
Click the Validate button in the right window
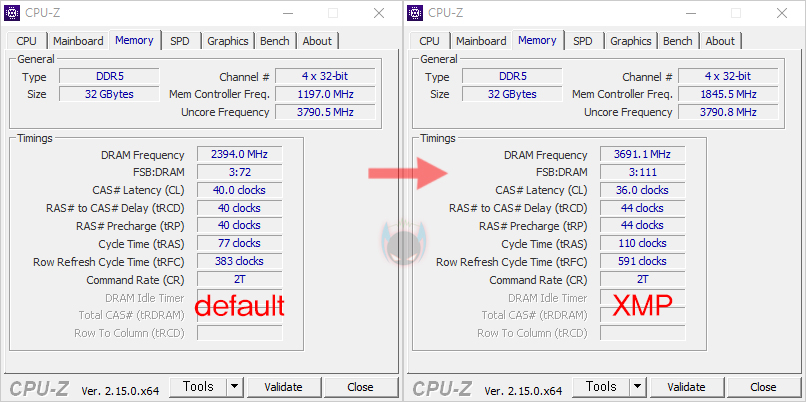point(686,387)
